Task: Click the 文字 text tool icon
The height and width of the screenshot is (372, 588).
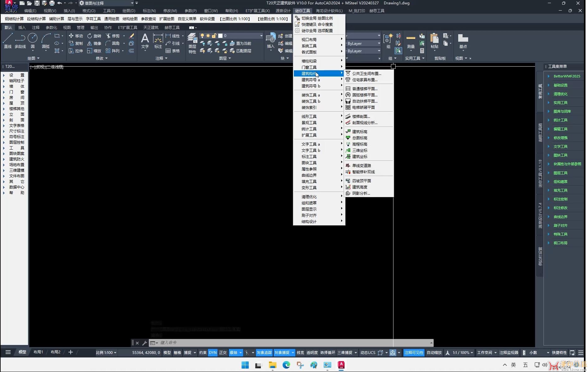Action: point(145,41)
